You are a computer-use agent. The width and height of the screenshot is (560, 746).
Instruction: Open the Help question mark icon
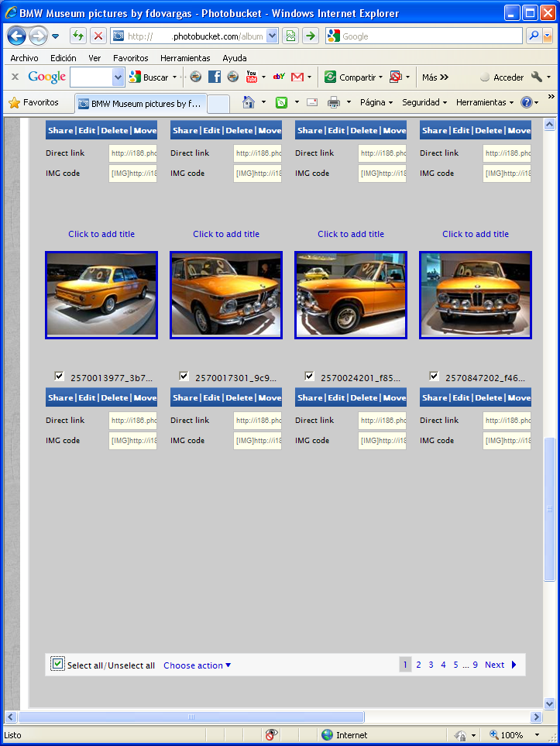(x=526, y=101)
